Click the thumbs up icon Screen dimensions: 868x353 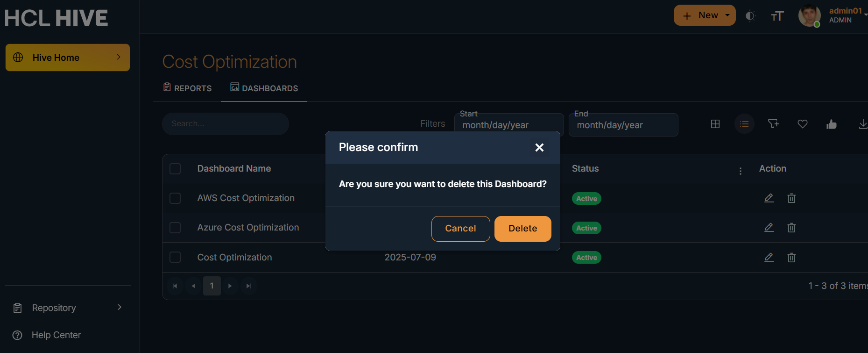pyautogui.click(x=832, y=124)
